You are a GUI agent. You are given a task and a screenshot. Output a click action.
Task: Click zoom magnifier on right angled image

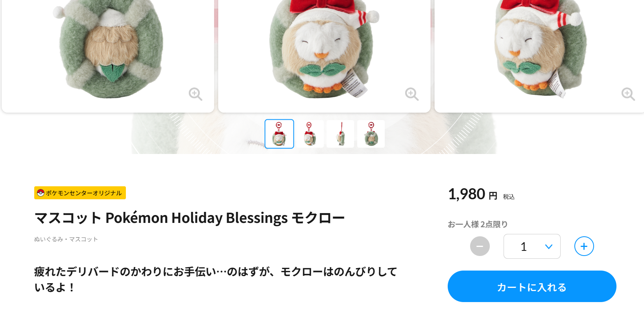628,94
